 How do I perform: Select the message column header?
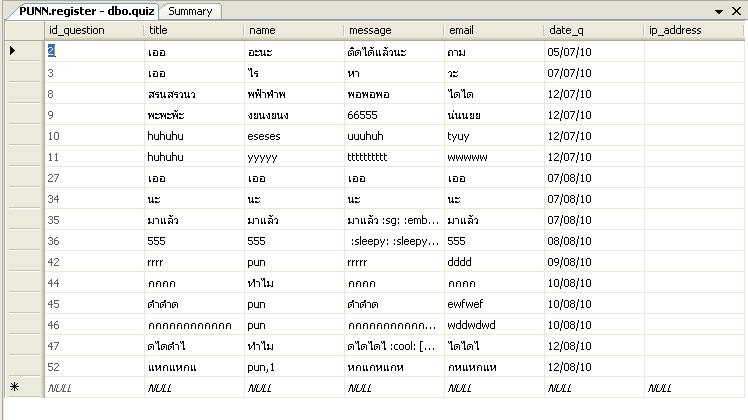pos(394,31)
